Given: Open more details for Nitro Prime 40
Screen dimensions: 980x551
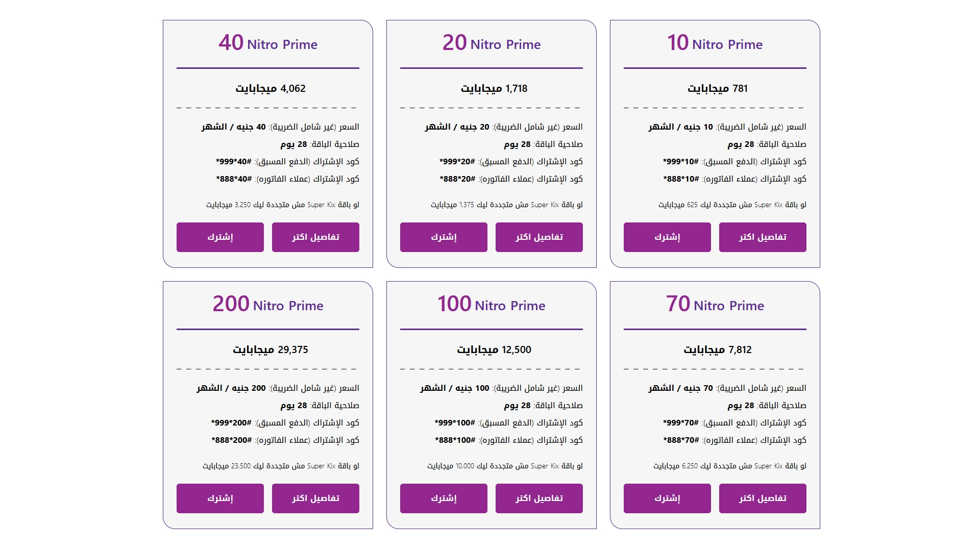Looking at the screenshot, I should pos(315,237).
